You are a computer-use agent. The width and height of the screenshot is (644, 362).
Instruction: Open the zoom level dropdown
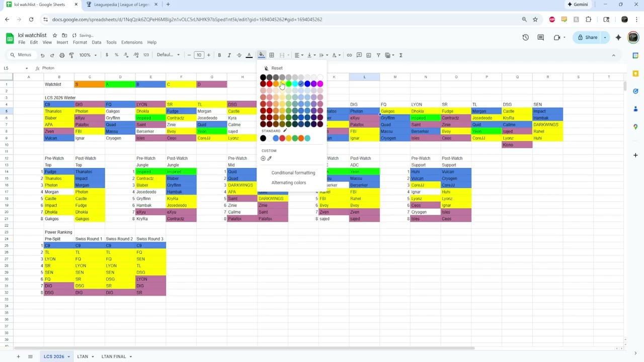[87, 55]
